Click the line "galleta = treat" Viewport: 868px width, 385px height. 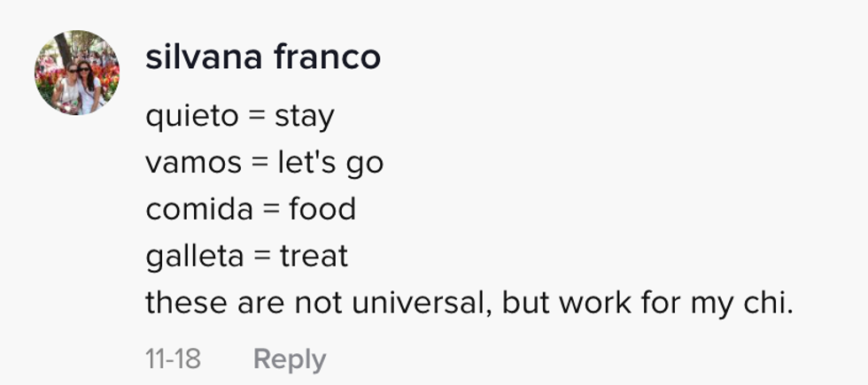click(x=246, y=257)
